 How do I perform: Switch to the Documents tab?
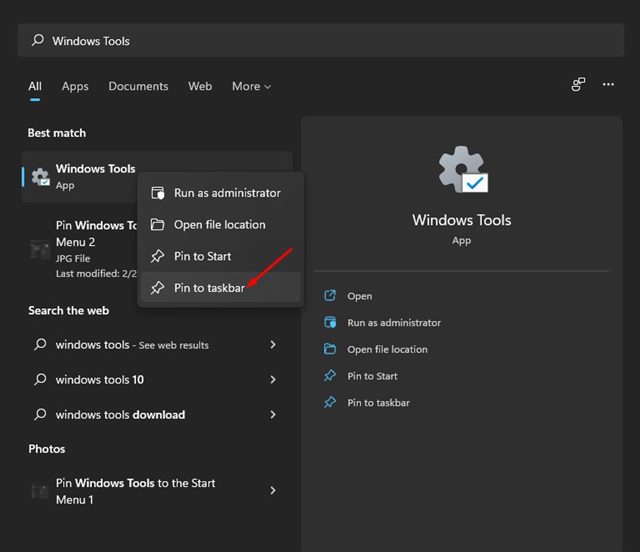point(138,86)
